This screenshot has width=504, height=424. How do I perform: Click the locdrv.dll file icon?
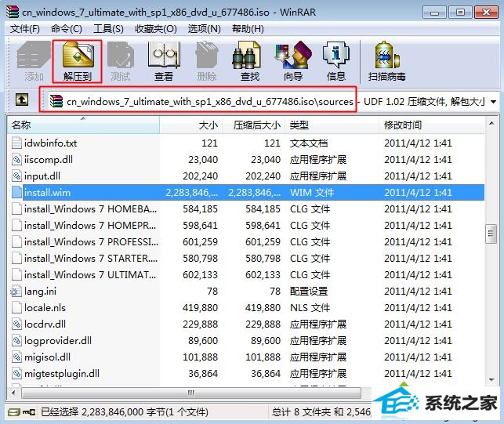coord(16,324)
